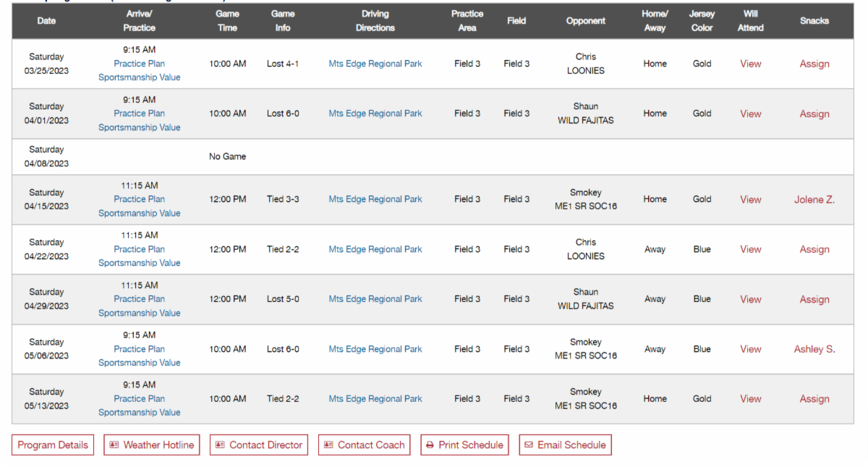Image resolution: width=868 pixels, height=467 pixels.
Task: Open Practice Plan for 05/06/2023 game
Action: tap(140, 349)
